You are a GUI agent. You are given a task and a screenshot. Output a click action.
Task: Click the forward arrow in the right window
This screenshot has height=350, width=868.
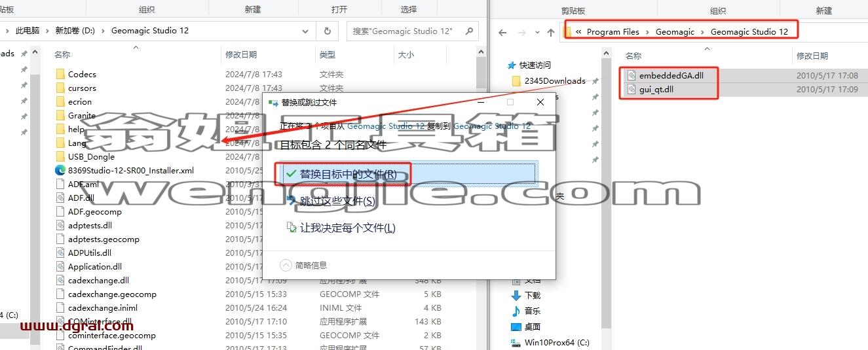[521, 32]
